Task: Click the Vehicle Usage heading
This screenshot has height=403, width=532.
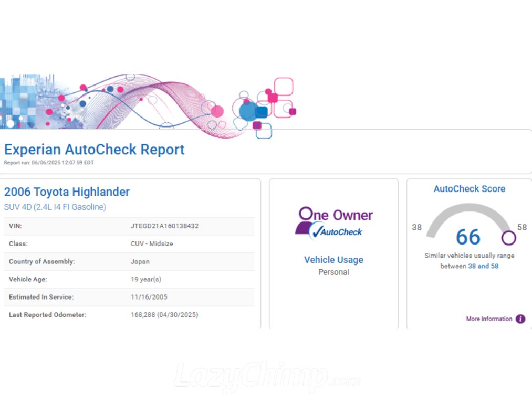Action: 333,260
